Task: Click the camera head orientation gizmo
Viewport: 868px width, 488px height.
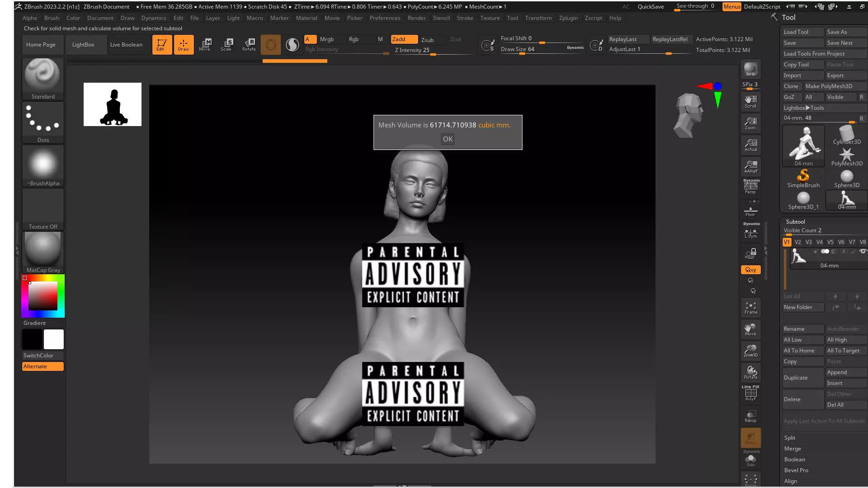Action: pos(688,115)
